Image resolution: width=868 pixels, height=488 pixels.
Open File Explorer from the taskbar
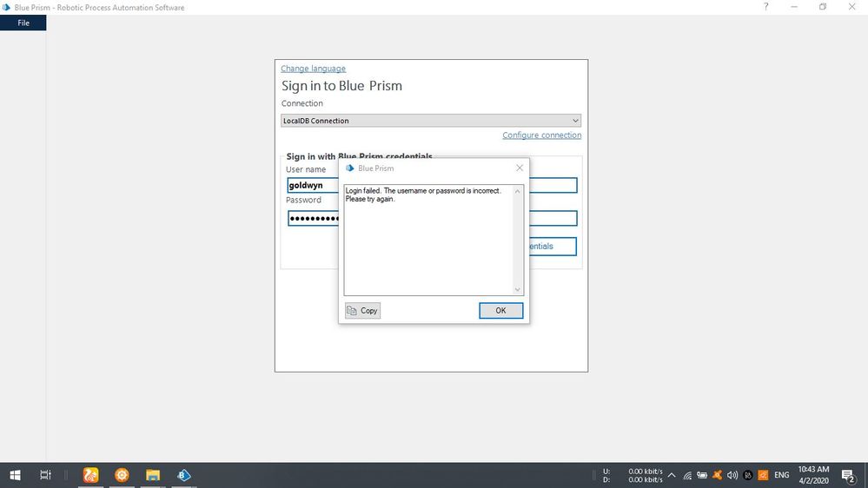coord(153,475)
